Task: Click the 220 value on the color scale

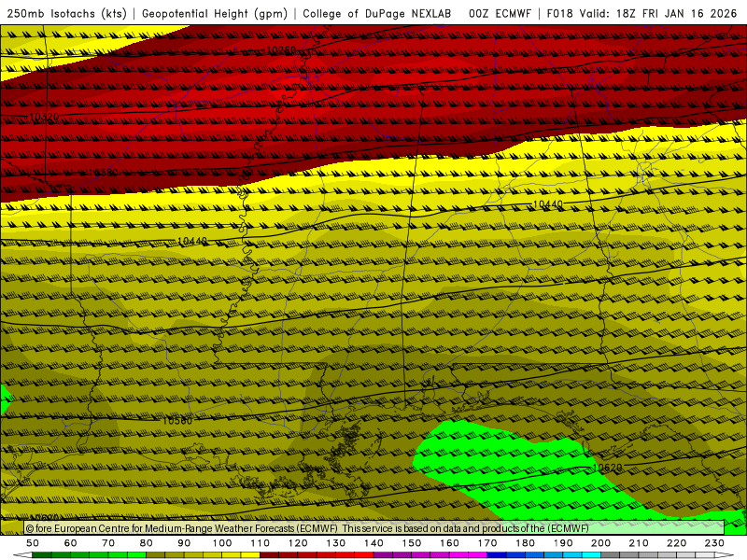Action: 676,543
